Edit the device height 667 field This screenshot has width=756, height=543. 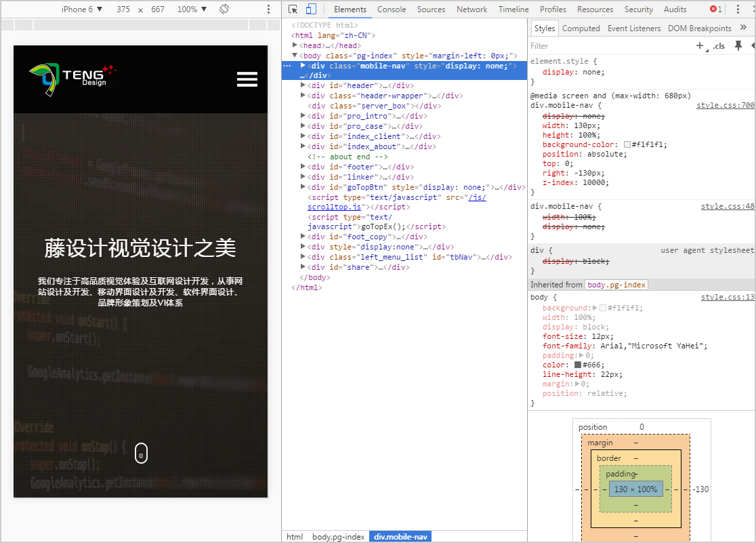pyautogui.click(x=158, y=9)
